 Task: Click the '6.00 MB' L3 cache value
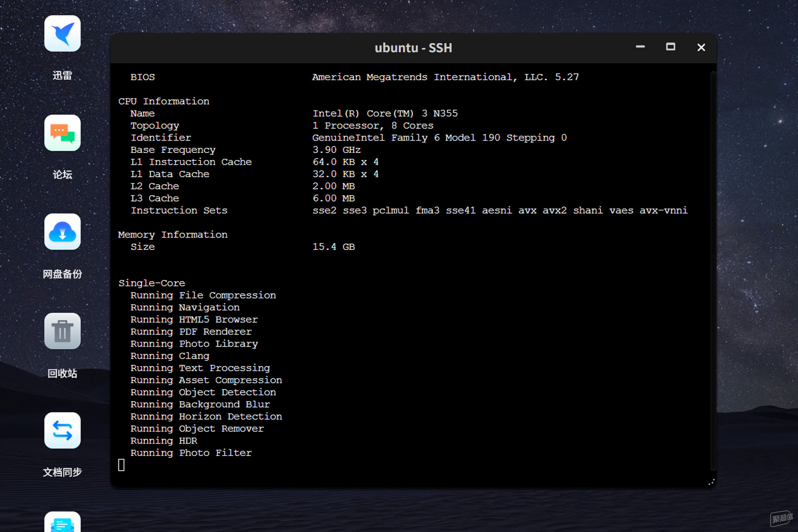(x=334, y=198)
